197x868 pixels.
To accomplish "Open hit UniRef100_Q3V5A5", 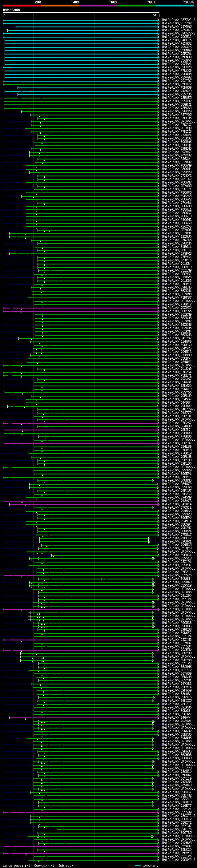I will [x=177, y=26].
